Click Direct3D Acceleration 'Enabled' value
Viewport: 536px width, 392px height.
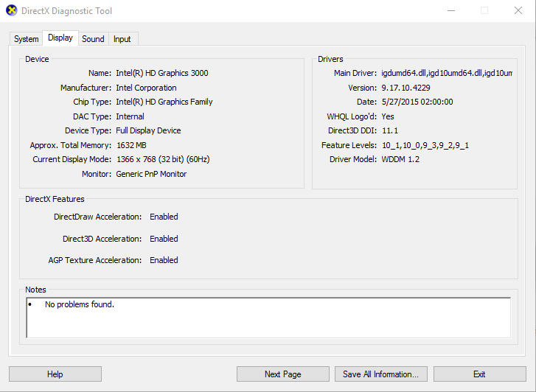164,239
